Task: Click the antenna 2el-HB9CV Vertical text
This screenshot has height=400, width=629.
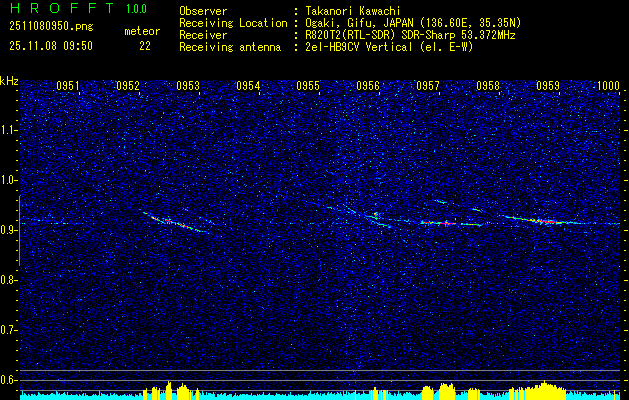Action: point(387,47)
